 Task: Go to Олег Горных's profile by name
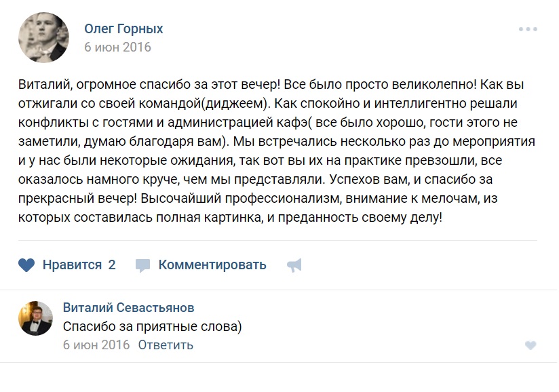click(123, 29)
